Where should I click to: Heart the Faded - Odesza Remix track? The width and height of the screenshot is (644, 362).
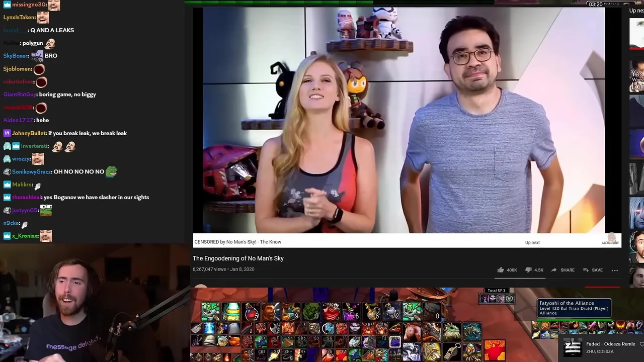(641, 344)
